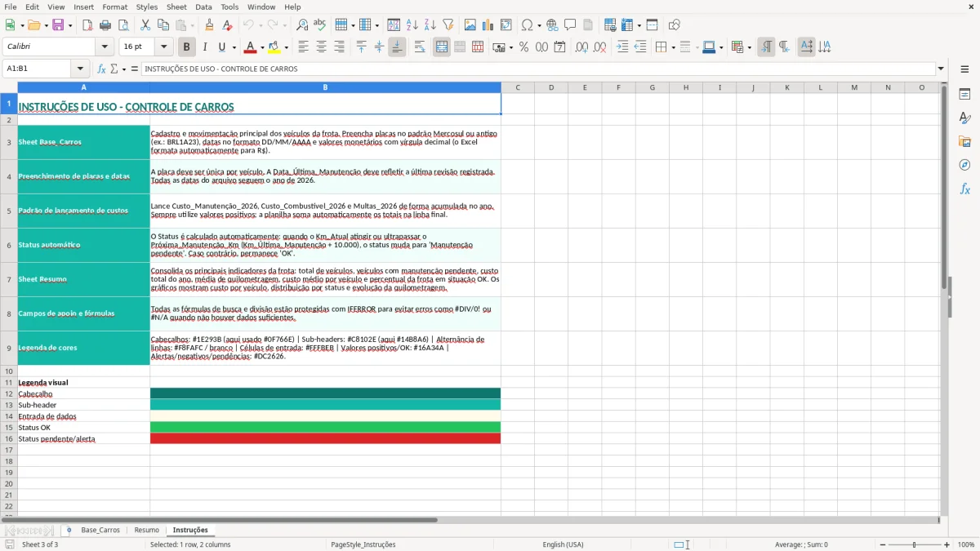
Task: Click the AutoFilter funnel icon
Action: tap(448, 25)
